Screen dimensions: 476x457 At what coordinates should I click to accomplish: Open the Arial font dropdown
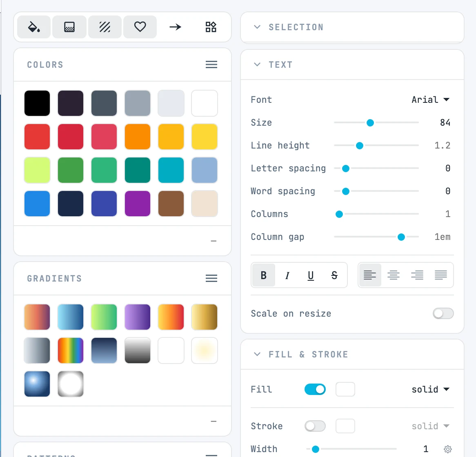click(x=430, y=100)
